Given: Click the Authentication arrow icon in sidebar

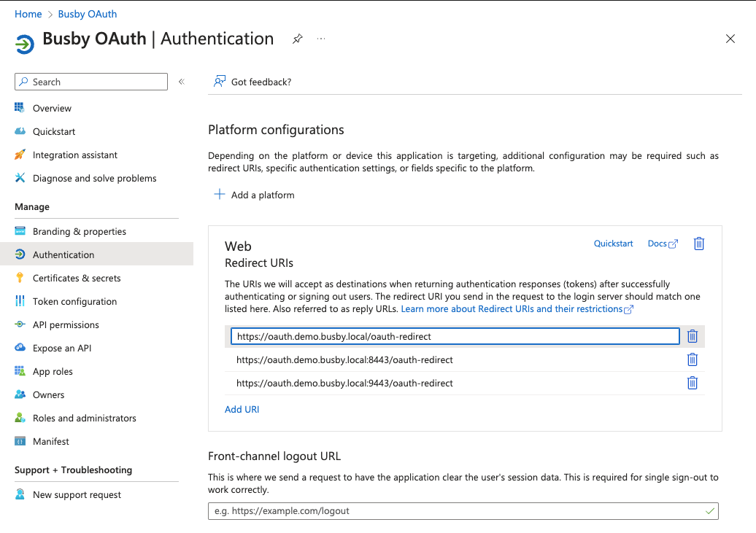Looking at the screenshot, I should [x=20, y=254].
